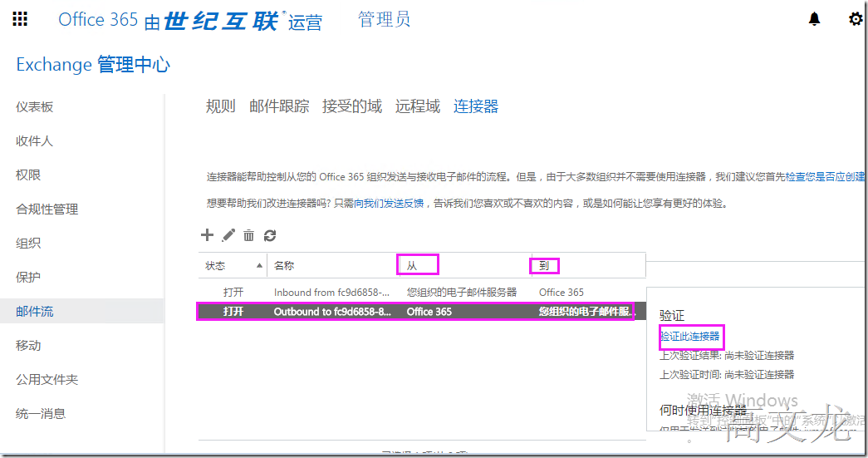Click the 名称 column header
868x458 pixels.
point(284,265)
